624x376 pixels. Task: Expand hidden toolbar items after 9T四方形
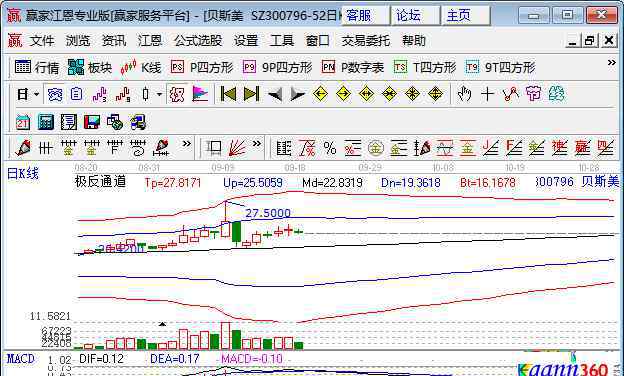click(612, 63)
